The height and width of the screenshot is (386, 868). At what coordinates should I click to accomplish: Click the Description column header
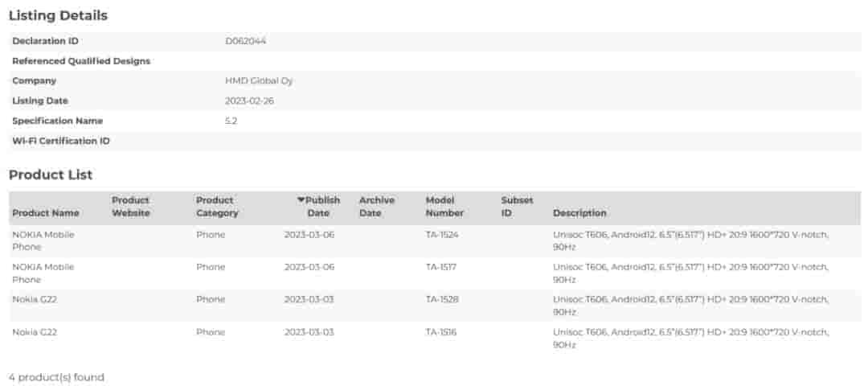click(579, 213)
